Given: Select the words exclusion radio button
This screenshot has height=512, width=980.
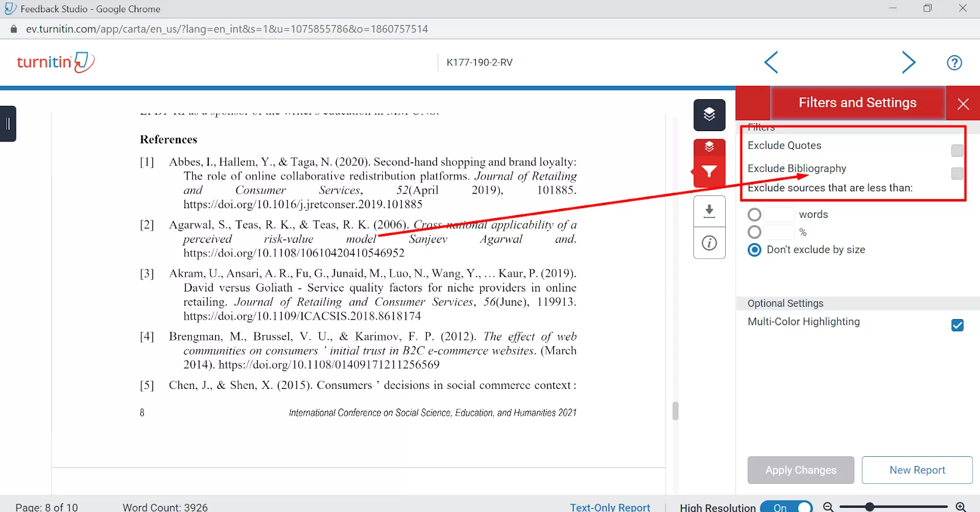Looking at the screenshot, I should coord(755,214).
